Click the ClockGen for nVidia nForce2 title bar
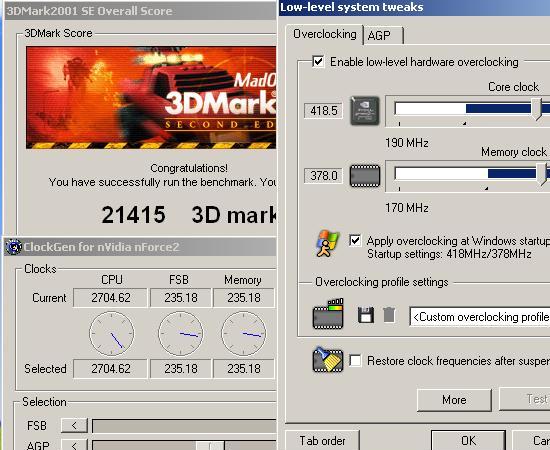 [141, 247]
